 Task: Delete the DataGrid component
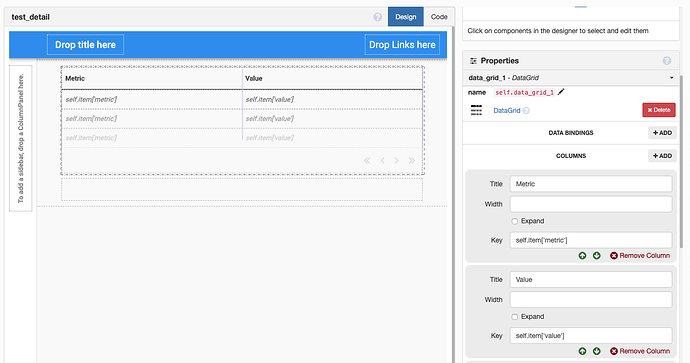659,110
